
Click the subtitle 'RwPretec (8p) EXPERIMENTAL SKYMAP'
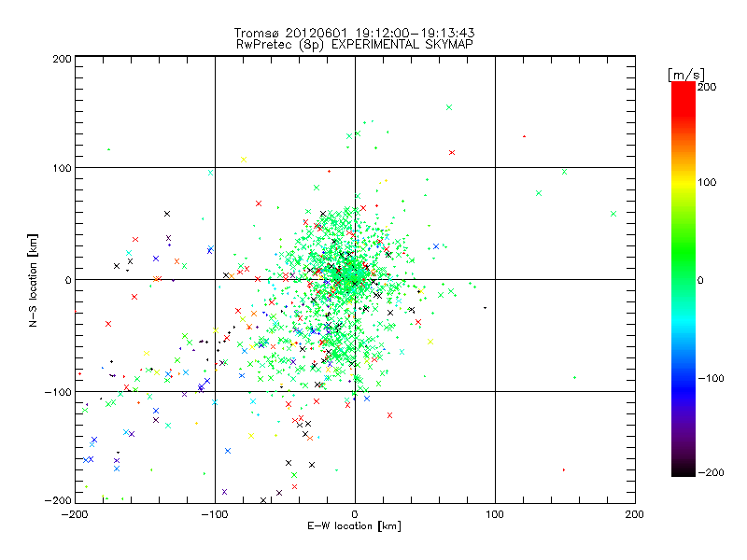(x=355, y=44)
